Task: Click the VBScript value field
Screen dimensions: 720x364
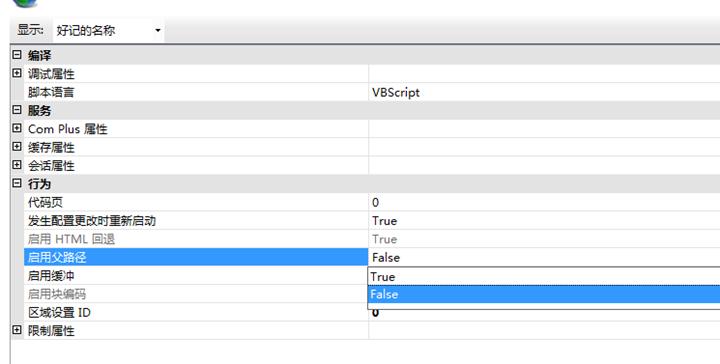Action: 544,92
